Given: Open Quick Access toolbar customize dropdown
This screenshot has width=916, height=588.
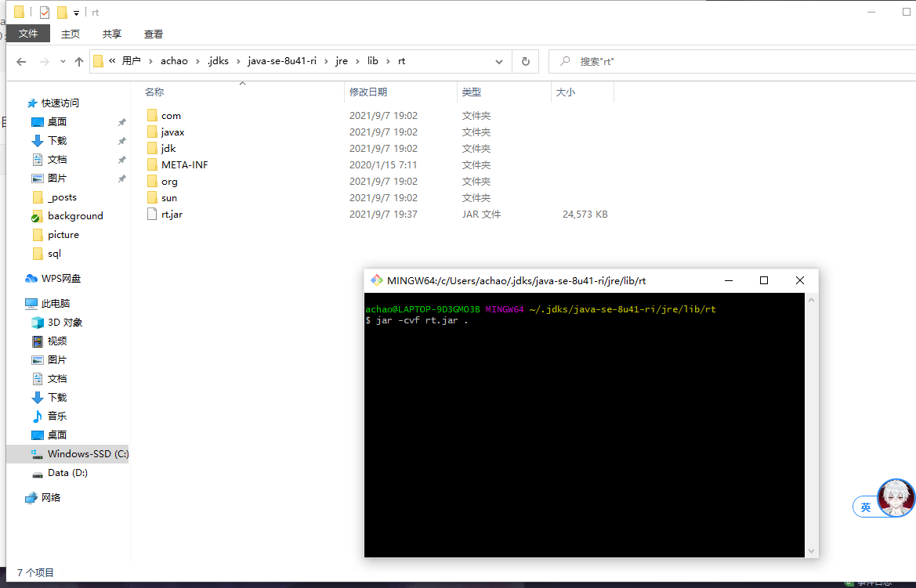Looking at the screenshot, I should [76, 13].
